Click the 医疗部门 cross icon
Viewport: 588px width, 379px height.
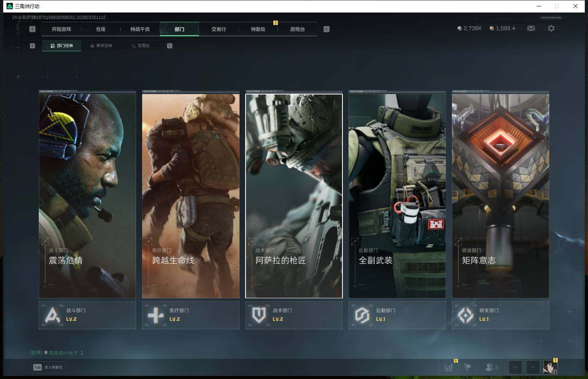[156, 315]
